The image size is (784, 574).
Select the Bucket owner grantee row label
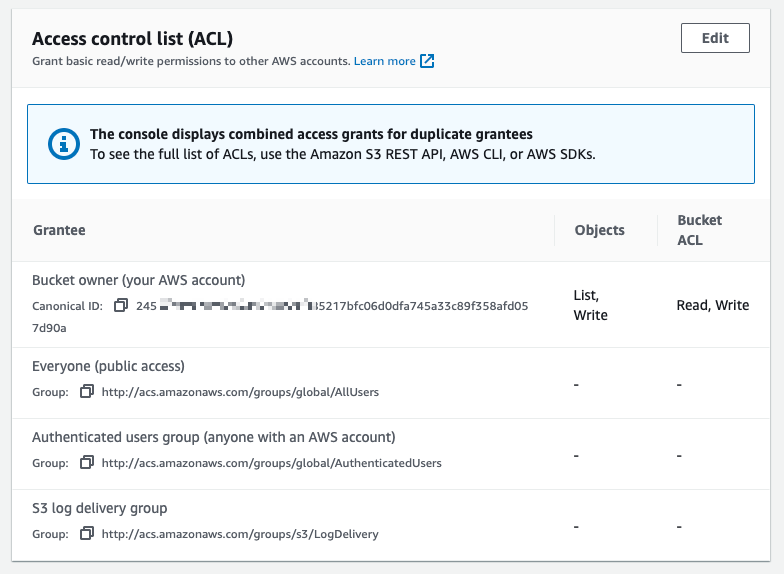point(138,280)
